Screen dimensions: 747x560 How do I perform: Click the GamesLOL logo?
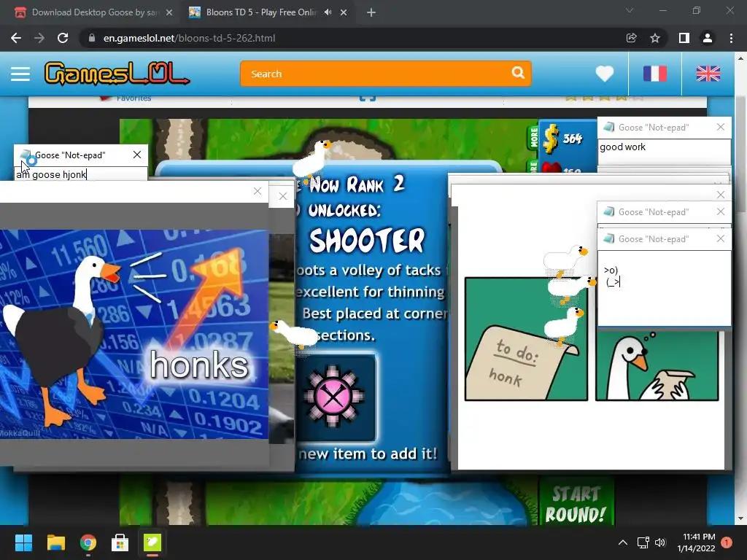click(117, 74)
